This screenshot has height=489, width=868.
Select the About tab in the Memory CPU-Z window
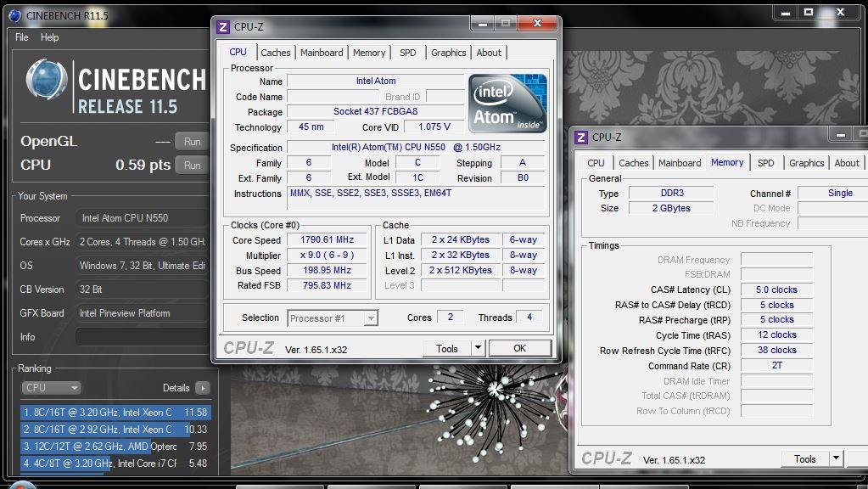point(847,163)
